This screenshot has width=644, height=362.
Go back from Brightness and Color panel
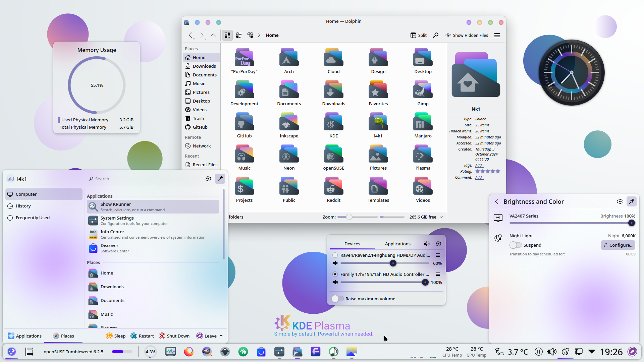[x=497, y=201]
